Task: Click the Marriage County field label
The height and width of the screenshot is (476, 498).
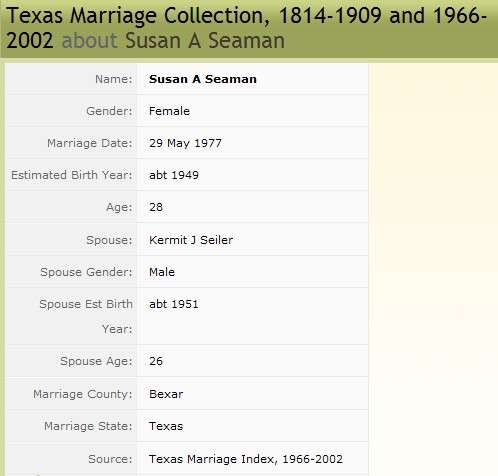Action: point(83,394)
